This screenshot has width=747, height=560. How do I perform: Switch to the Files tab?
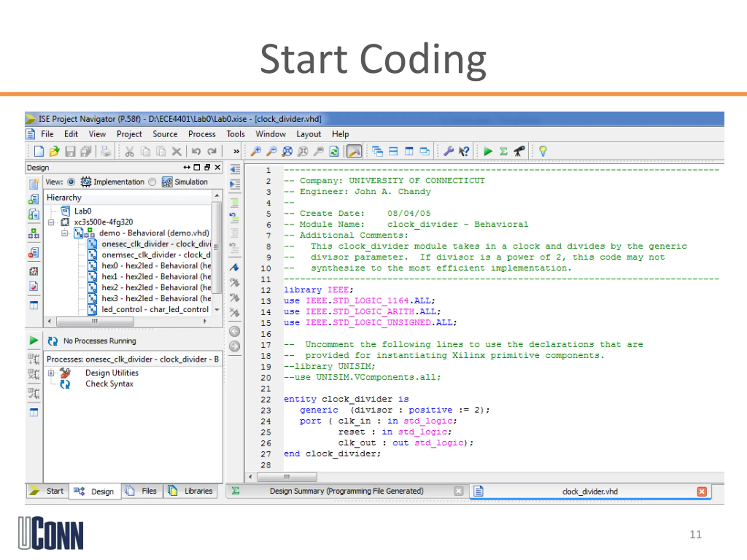pyautogui.click(x=142, y=491)
